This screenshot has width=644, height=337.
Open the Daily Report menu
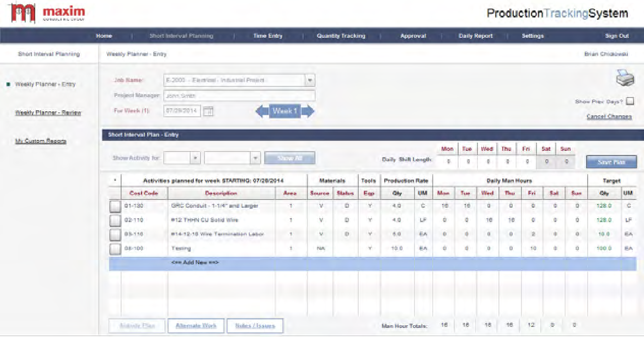coord(475,36)
